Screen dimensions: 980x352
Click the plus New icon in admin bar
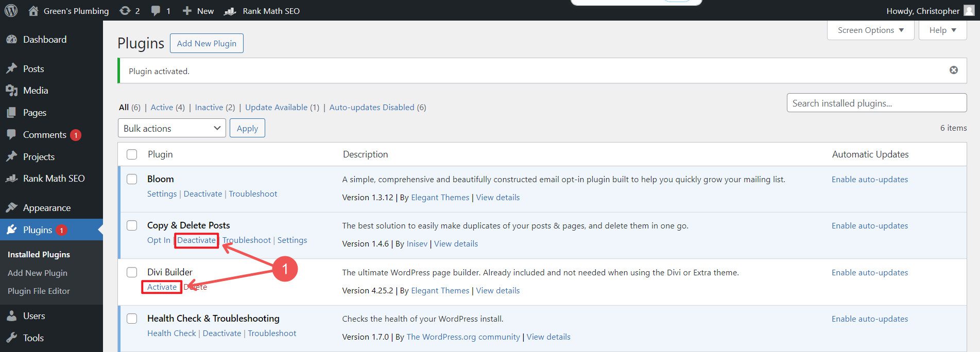tap(187, 10)
